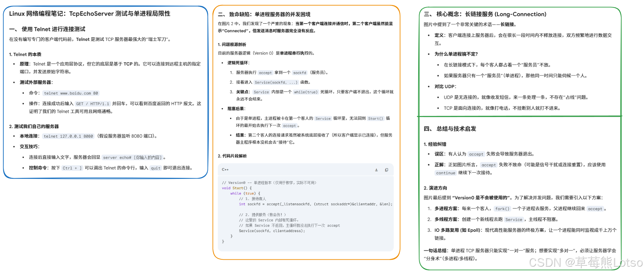644x273 pixels.
Task: Click bold label "控制命令"
Action: coord(39,168)
